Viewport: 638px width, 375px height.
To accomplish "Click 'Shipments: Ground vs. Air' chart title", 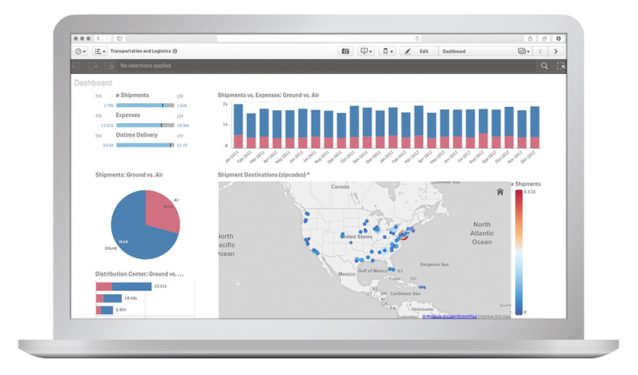I will [x=129, y=175].
